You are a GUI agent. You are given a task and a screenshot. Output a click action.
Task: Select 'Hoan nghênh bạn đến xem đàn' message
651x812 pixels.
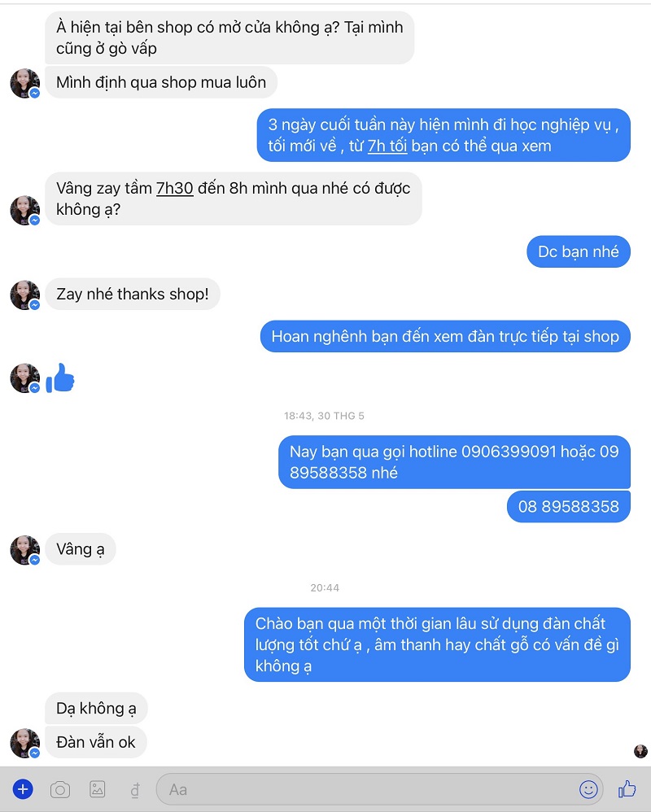pos(445,336)
